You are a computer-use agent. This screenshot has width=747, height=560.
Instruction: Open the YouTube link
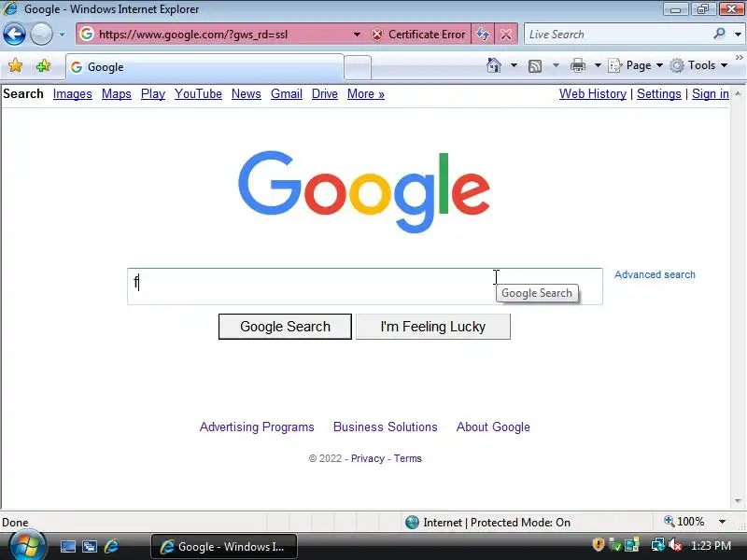point(198,94)
